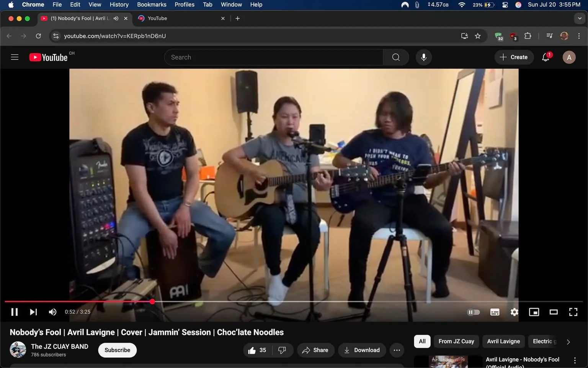Click the Share button
This screenshot has width=588, height=368.
point(315,350)
